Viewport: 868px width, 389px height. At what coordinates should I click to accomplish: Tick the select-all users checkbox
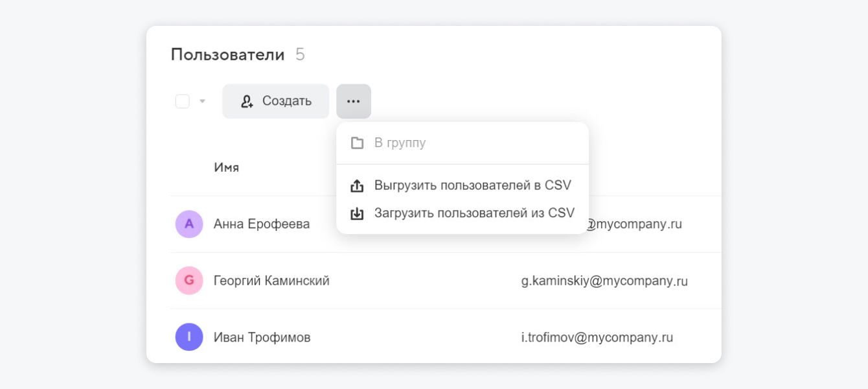pos(183,101)
